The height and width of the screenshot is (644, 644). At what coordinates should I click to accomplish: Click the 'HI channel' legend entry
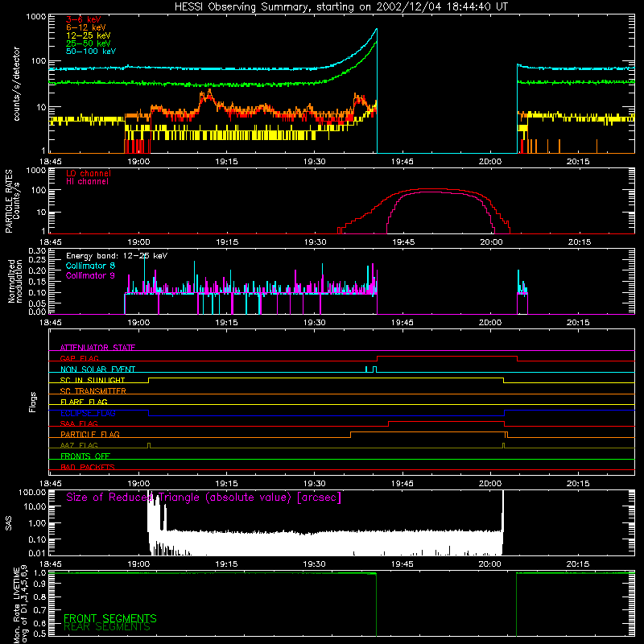tap(87, 182)
